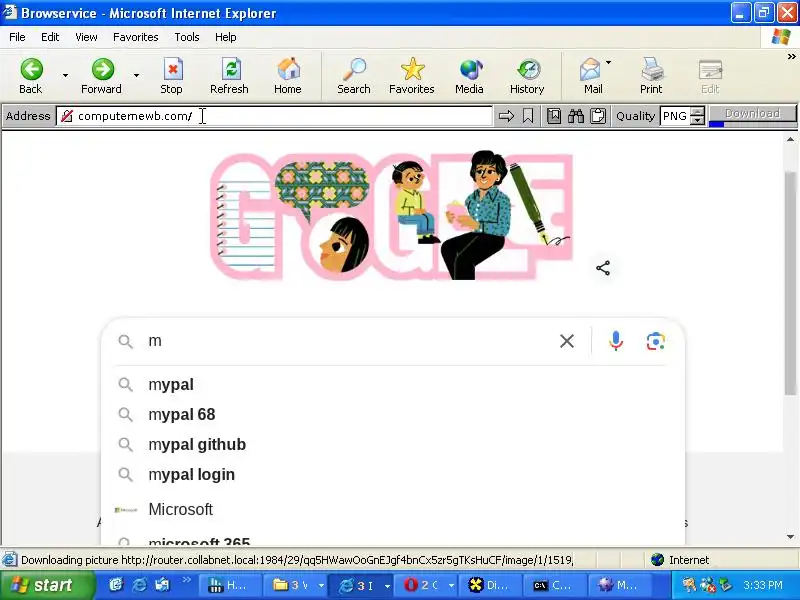
Task: Click the vertical scrollbar thumb
Action: [x=791, y=283]
